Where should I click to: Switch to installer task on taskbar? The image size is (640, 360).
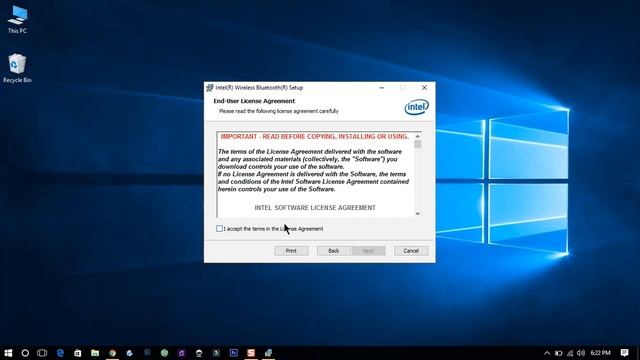pyautogui.click(x=268, y=353)
